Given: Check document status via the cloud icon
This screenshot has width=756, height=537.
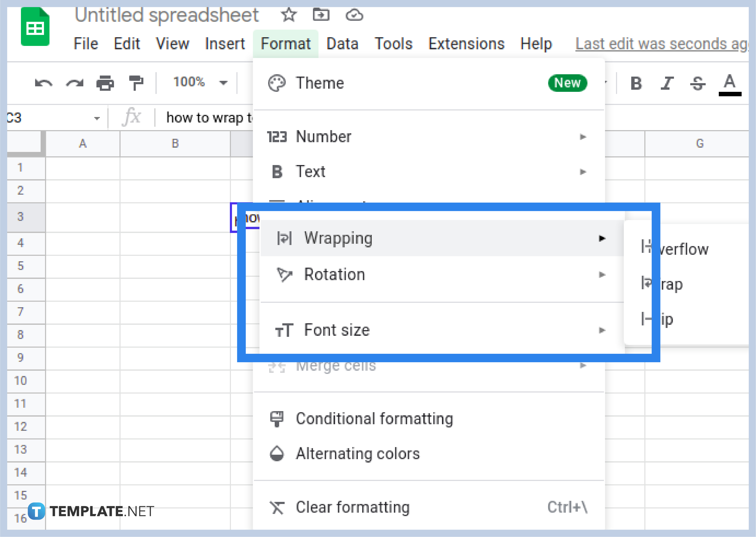Looking at the screenshot, I should 354,15.
